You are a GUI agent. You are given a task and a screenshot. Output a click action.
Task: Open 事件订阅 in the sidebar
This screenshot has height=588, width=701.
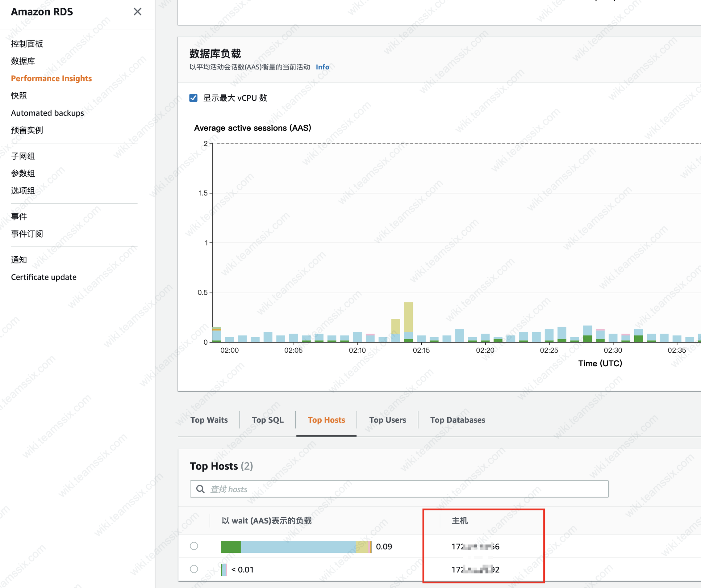pos(27,234)
